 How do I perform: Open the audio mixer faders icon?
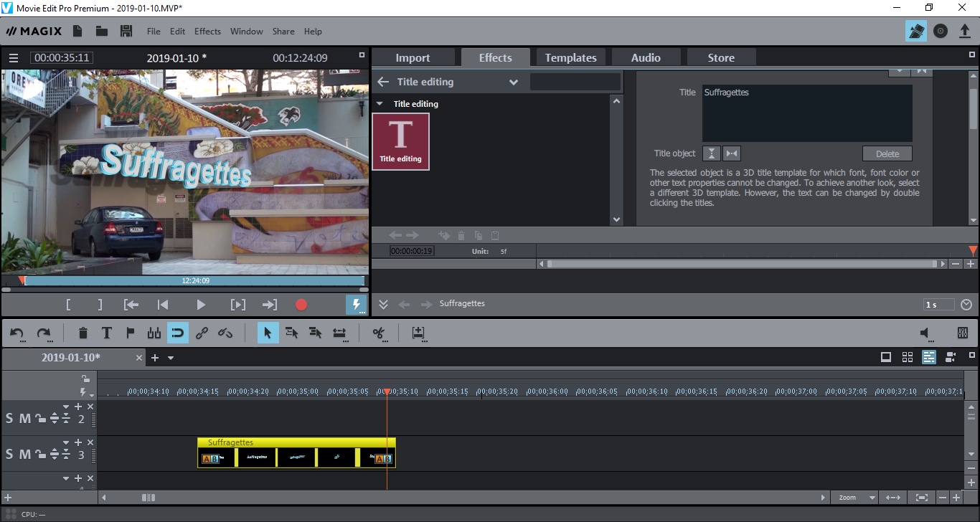tap(963, 333)
